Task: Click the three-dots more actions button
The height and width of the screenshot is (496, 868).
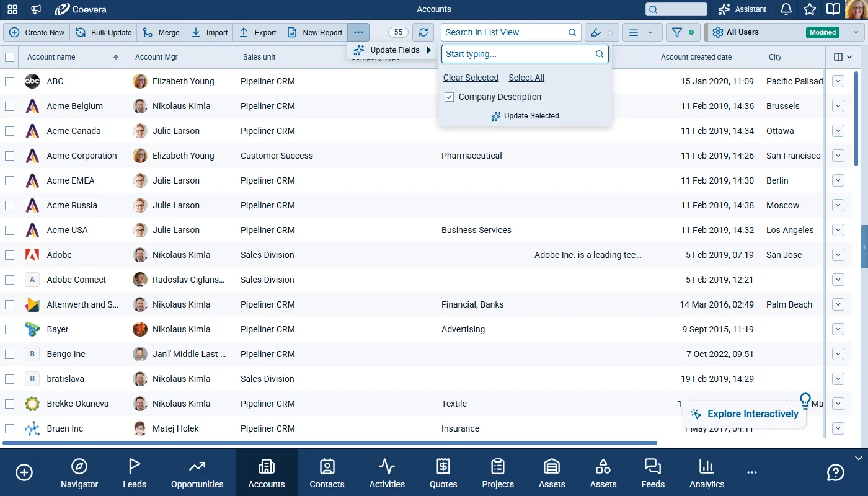Action: 358,32
